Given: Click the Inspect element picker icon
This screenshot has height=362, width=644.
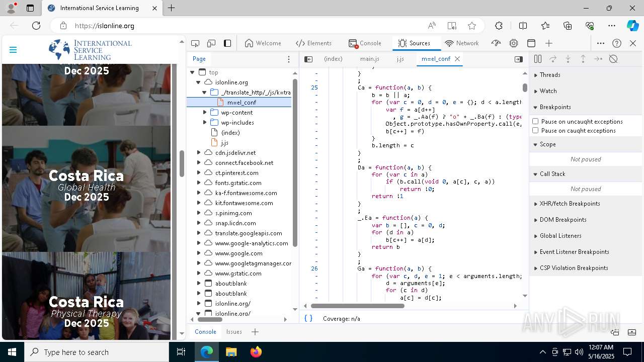Looking at the screenshot, I should tap(195, 43).
